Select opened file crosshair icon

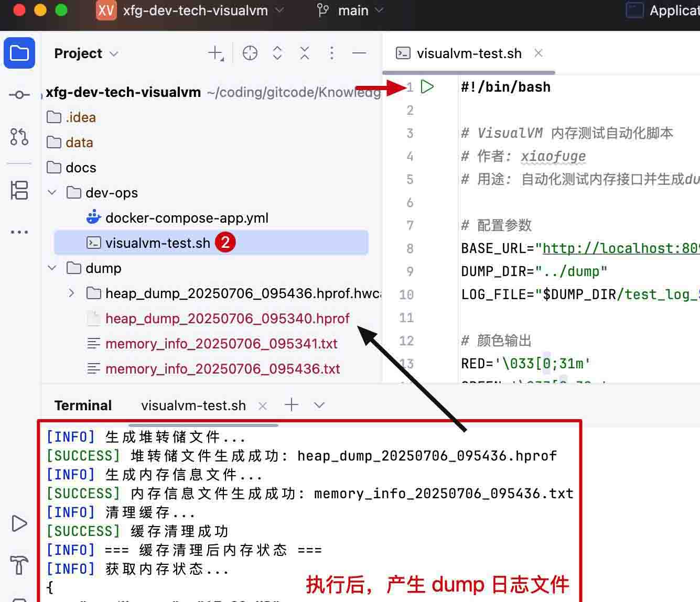(250, 53)
